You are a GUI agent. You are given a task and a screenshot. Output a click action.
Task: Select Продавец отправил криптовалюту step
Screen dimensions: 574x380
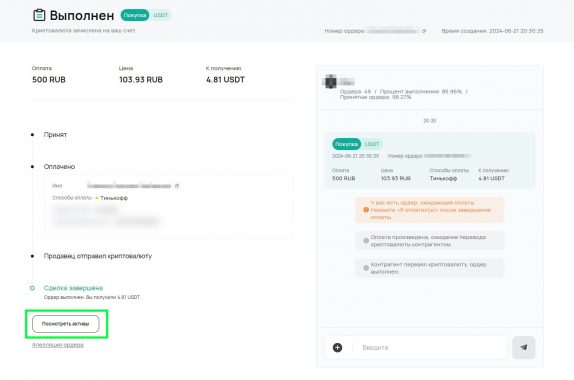(x=98, y=256)
